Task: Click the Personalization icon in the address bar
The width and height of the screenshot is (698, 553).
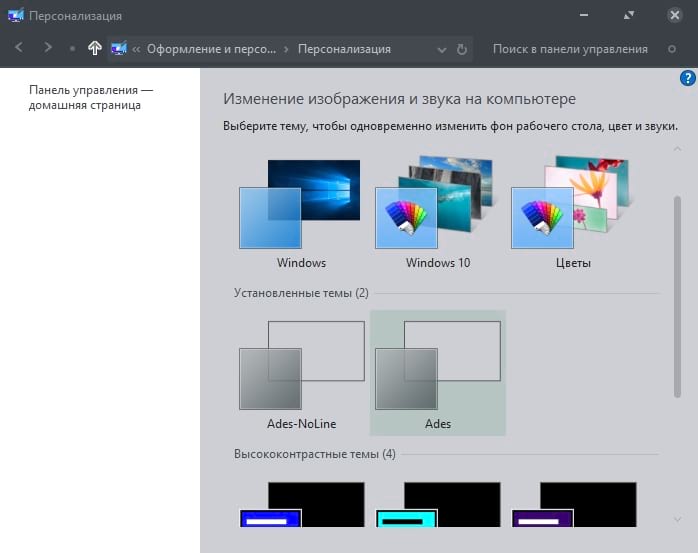Action: 118,49
